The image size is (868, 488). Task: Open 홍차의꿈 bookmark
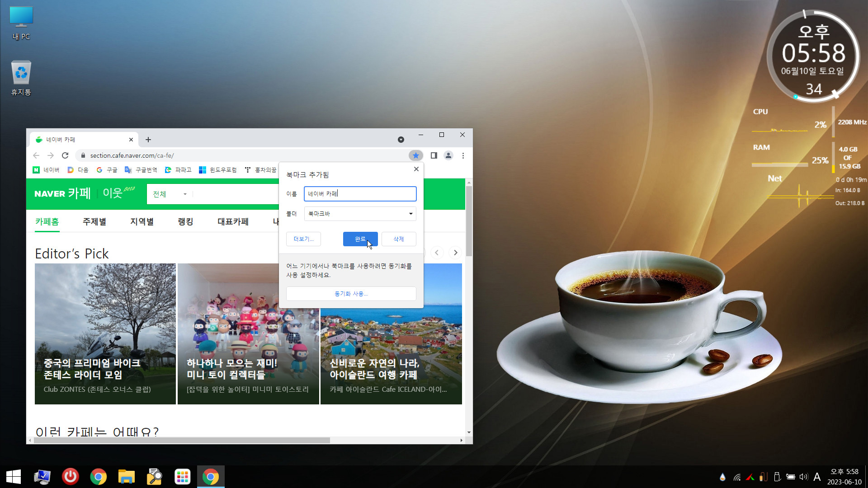pos(260,170)
